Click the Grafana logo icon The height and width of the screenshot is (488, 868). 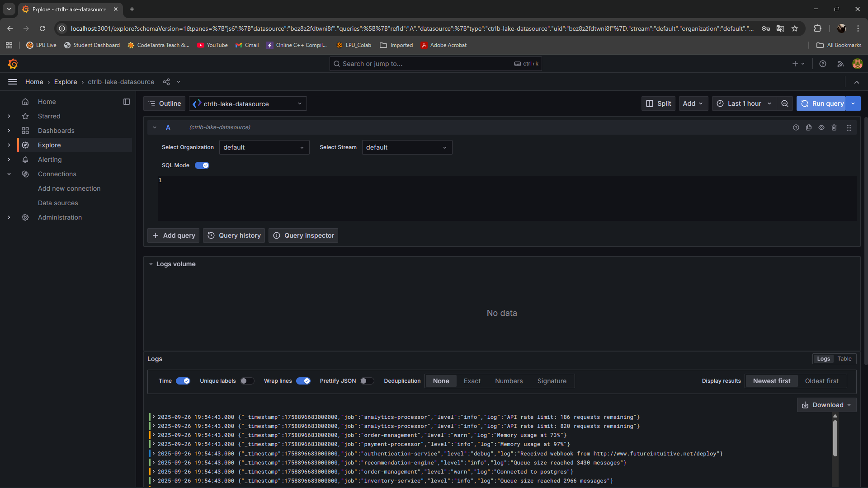13,64
